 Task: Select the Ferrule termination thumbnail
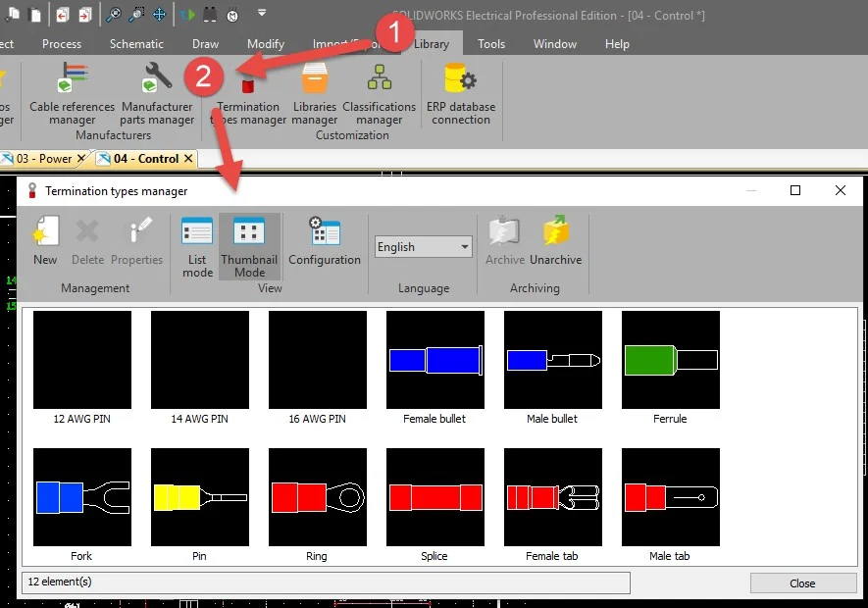(x=670, y=360)
